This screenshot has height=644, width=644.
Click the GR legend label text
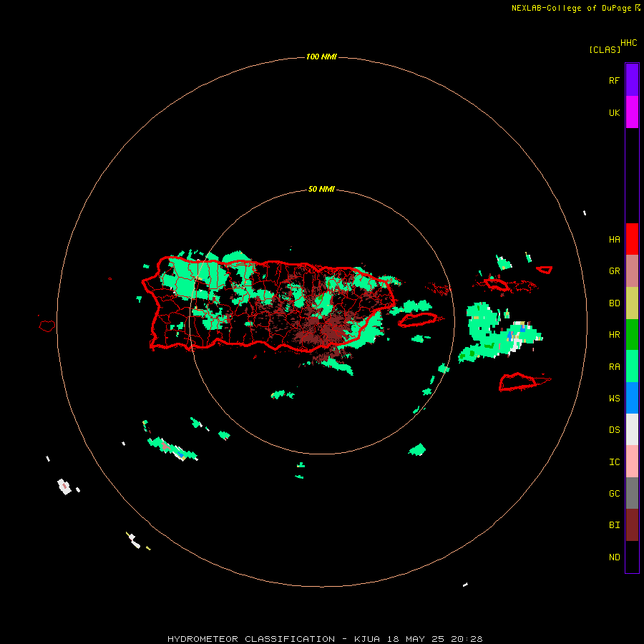[x=614, y=271]
